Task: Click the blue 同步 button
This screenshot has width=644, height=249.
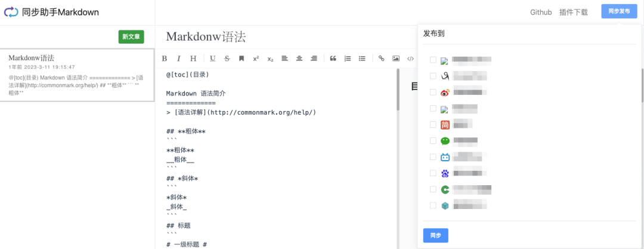Action: click(436, 235)
